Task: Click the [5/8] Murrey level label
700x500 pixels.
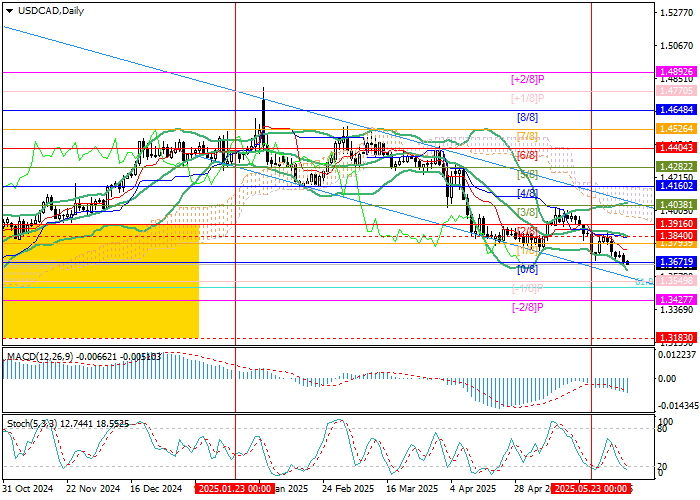Action: (527, 174)
